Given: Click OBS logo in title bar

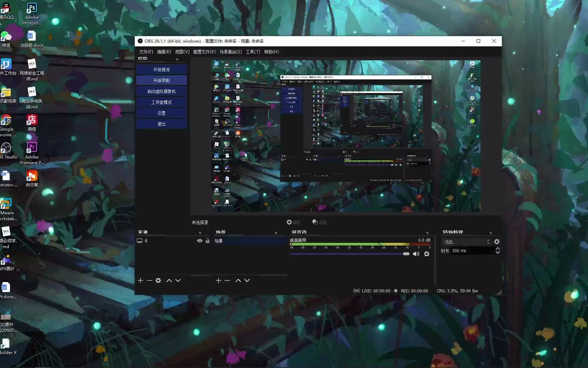Looking at the screenshot, I should pyautogui.click(x=140, y=41).
